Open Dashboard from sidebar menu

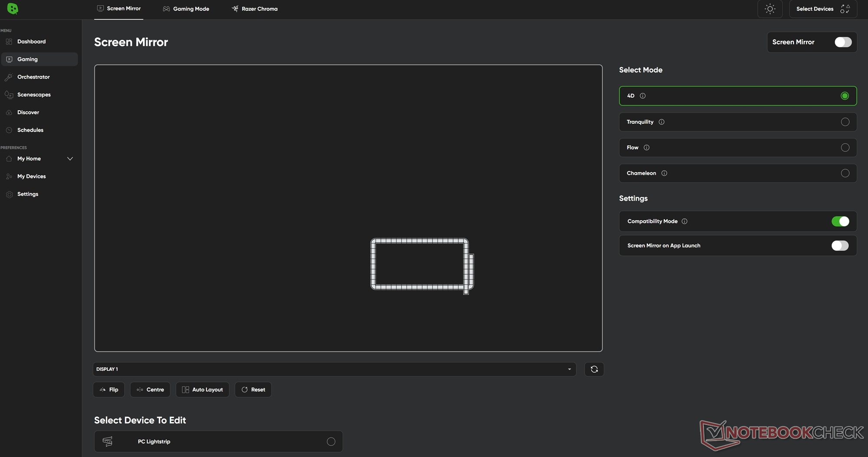point(39,42)
